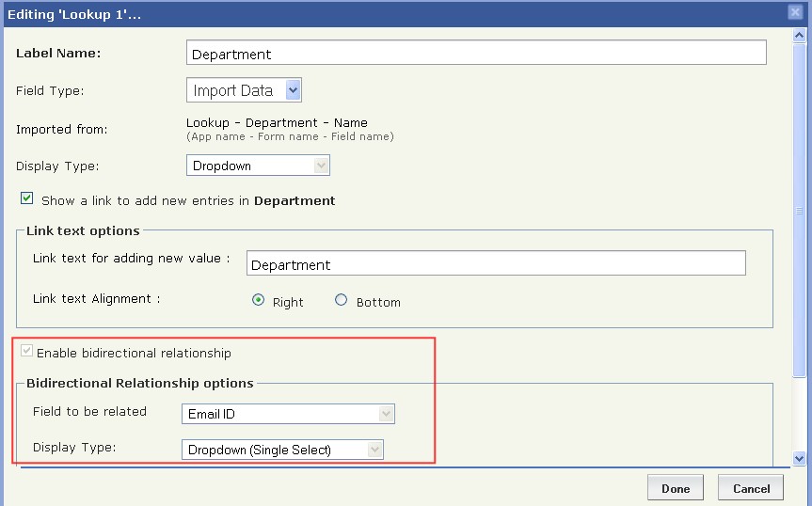Open the 'Field to be related' dropdown

point(288,414)
